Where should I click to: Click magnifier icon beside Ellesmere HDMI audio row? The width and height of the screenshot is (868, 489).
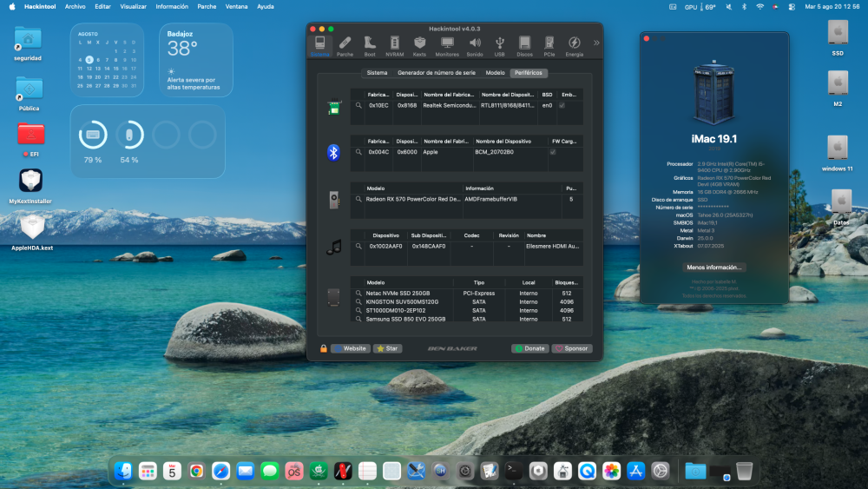(x=358, y=246)
